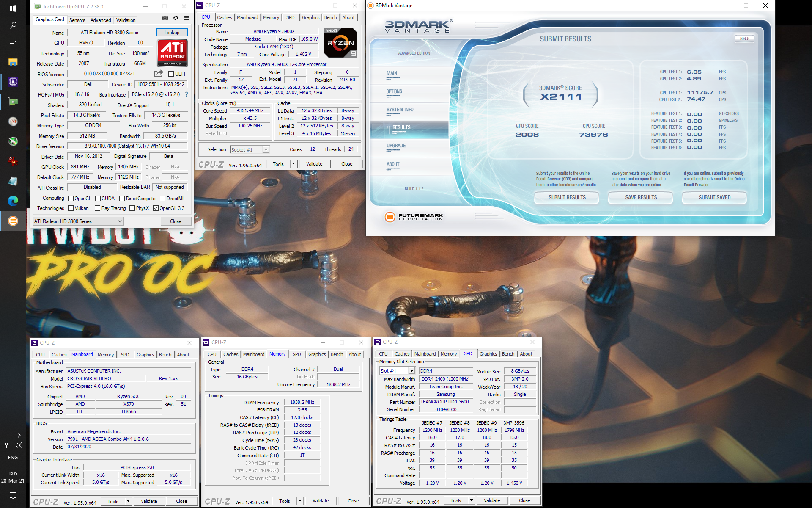Image resolution: width=812 pixels, height=508 pixels.
Task: Click the GPU-Z refresh icon
Action: click(176, 18)
